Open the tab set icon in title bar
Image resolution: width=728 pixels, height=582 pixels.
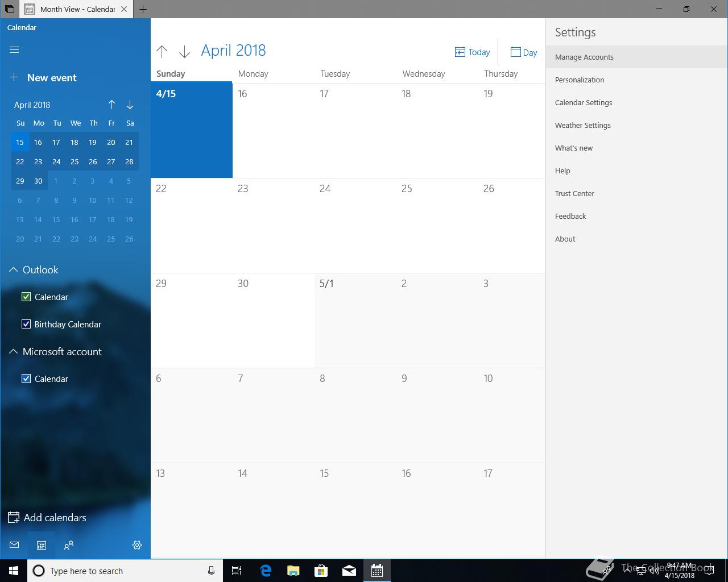(10, 9)
